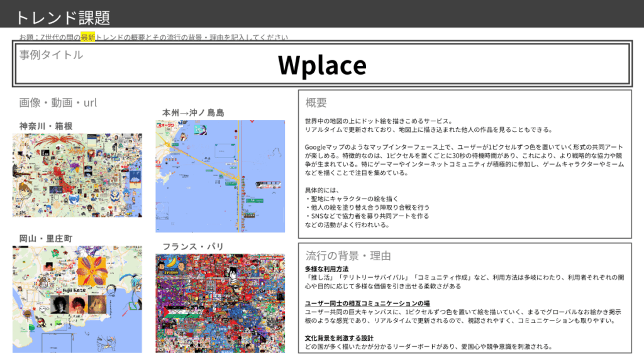Open the Kanagawa Hakone pixel art image

pos(77,175)
